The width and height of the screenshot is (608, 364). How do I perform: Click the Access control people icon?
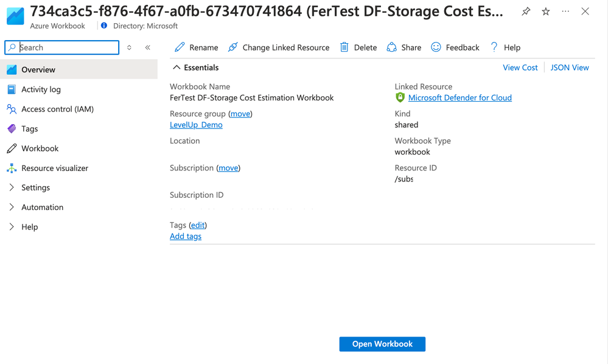[x=12, y=109]
